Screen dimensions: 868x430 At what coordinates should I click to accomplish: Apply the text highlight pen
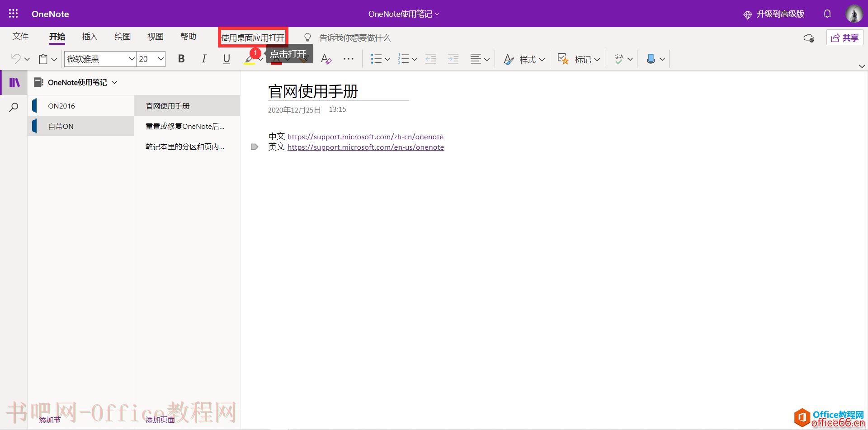tap(249, 59)
